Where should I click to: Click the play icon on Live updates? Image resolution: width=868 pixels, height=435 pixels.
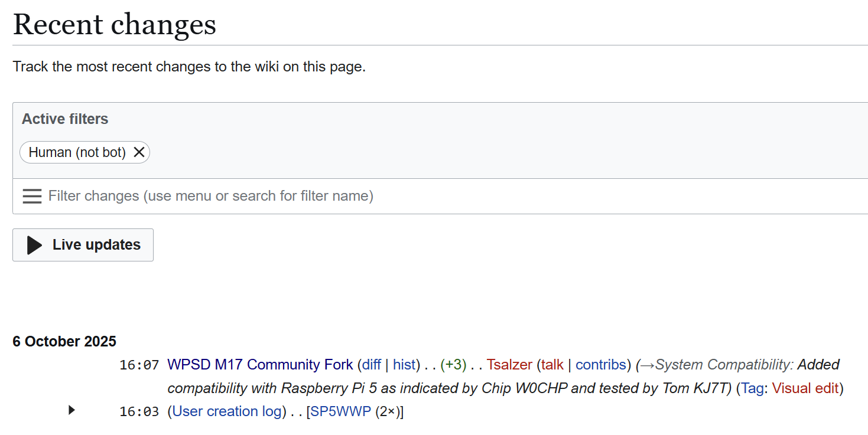pyautogui.click(x=34, y=244)
